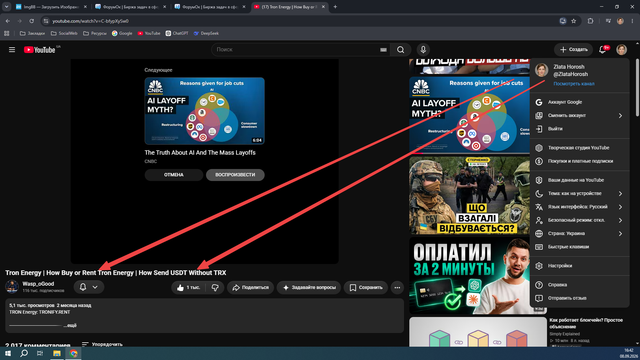Click the profile avatar in YouTube header
The width and height of the screenshot is (640, 360).
621,50
